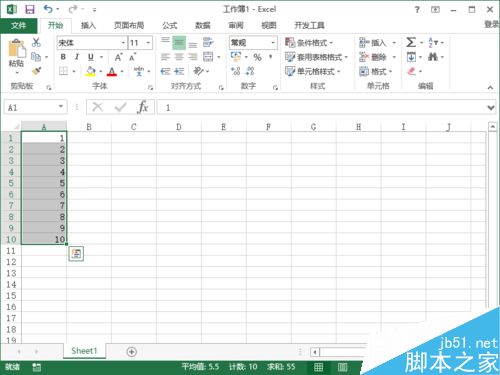Viewport: 500px width, 375px height.
Task: Increase indent level
Action: (x=179, y=71)
